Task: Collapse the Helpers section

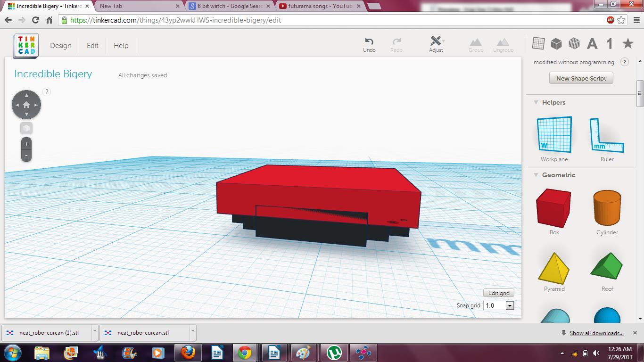Action: 536,102
